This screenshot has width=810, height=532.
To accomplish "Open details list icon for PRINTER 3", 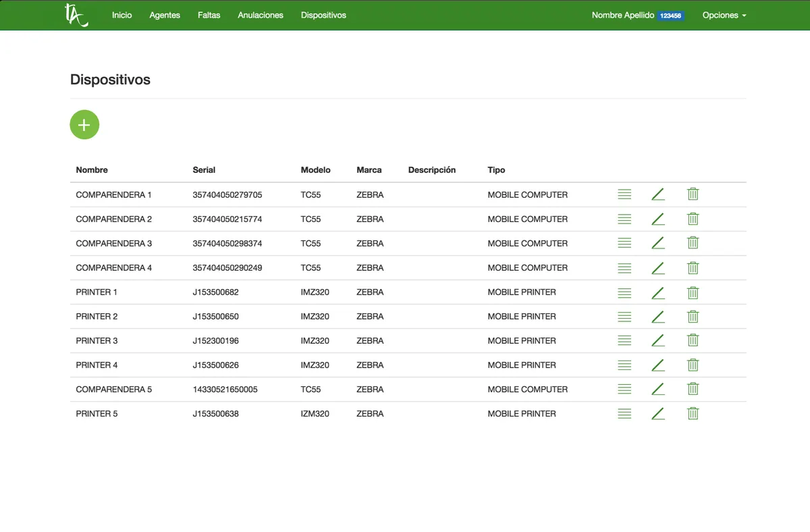I will (x=624, y=340).
